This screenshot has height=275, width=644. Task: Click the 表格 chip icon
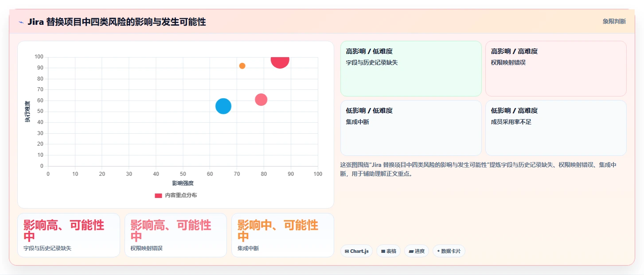tap(383, 251)
